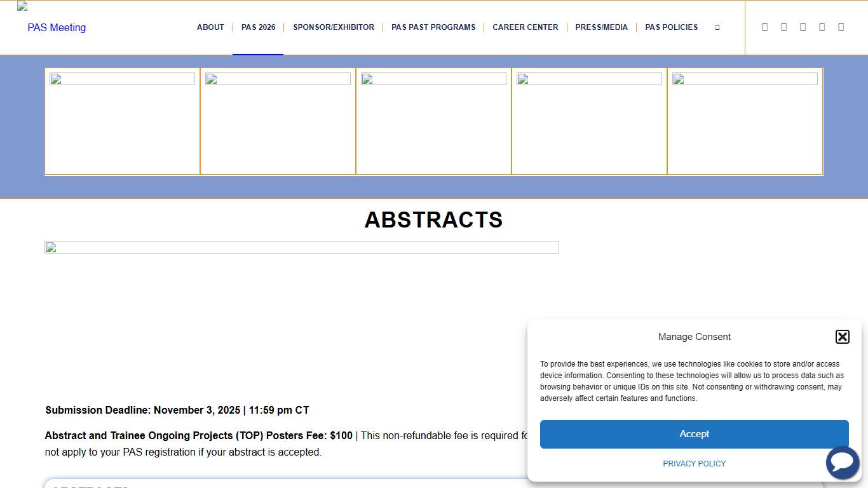Click the PAS Meeting logo

coord(55,27)
